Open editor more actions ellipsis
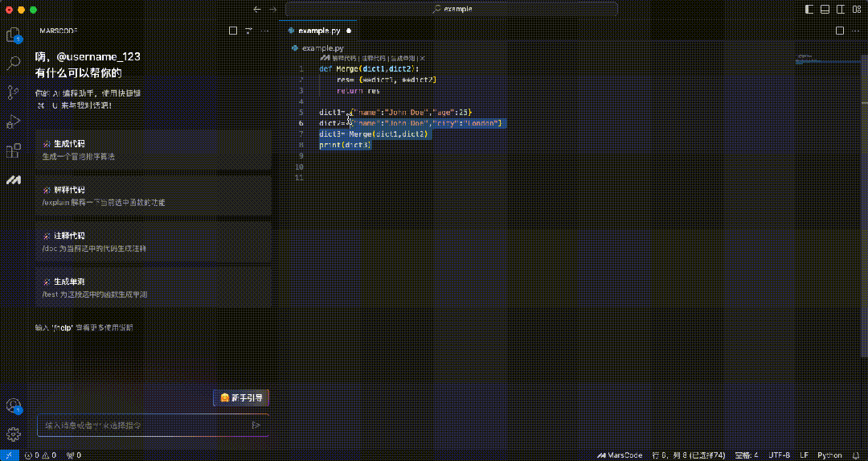Screen dimensions: 868x461 pos(856,31)
